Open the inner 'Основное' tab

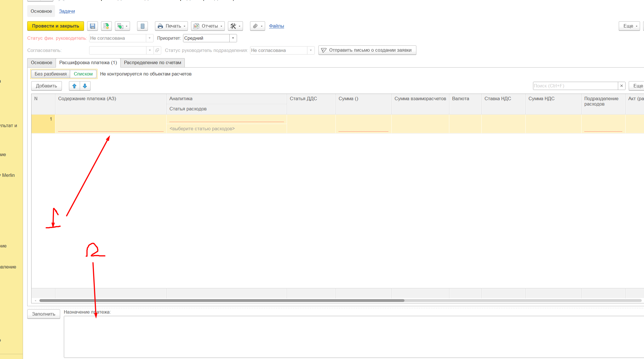[41, 63]
